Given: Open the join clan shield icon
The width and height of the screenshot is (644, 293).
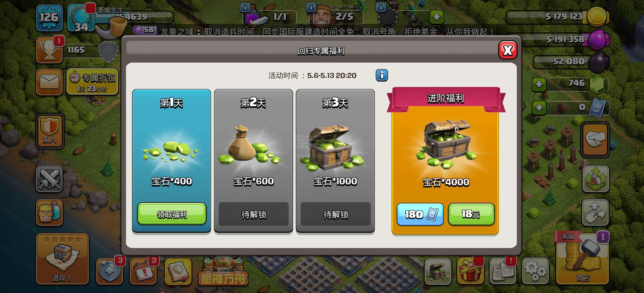Looking at the screenshot, I should [x=50, y=131].
